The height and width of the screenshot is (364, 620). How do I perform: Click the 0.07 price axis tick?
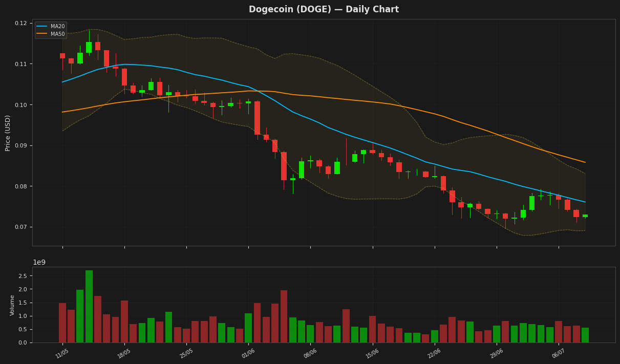click(20, 227)
